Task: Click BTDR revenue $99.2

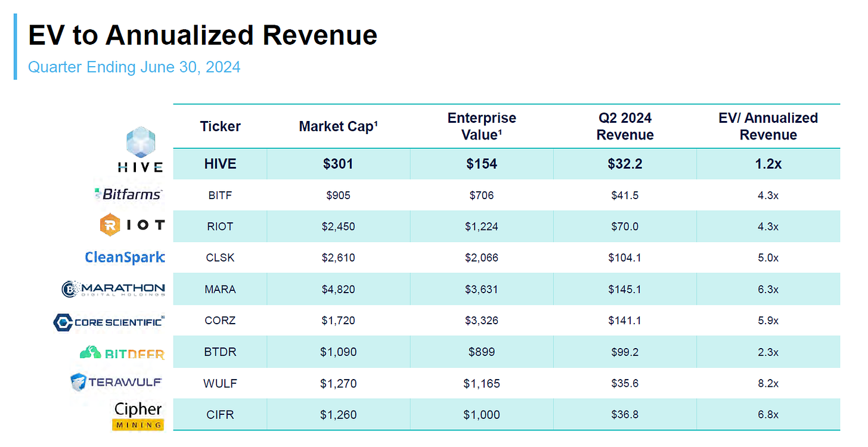Action: 625,352
